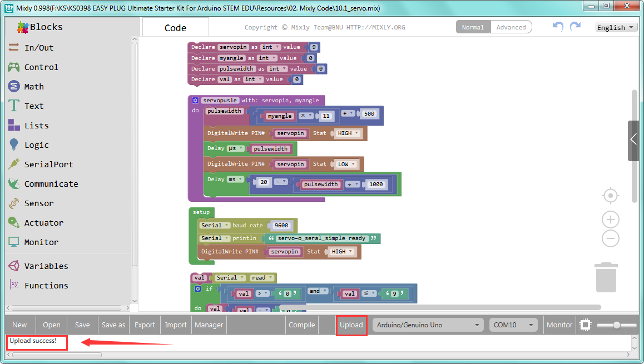644x364 pixels.
Task: Click the trash can icon
Action: coord(606,277)
